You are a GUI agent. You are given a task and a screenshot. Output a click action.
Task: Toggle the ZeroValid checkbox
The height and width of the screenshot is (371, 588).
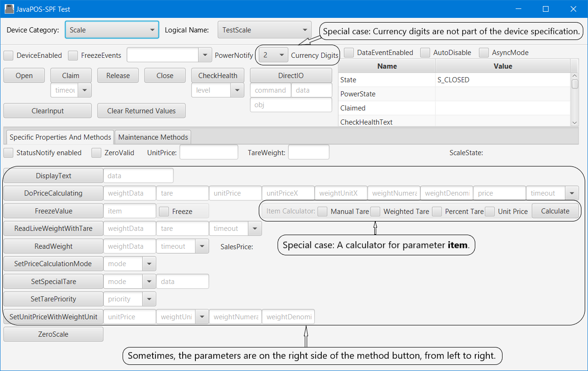96,153
